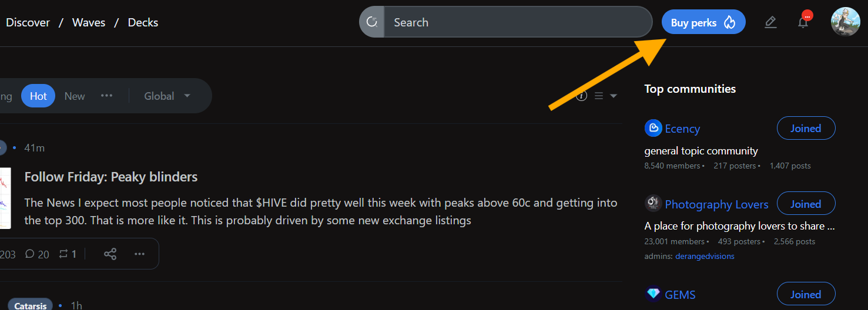Click into the Search field
This screenshot has height=310, width=868.
[517, 22]
